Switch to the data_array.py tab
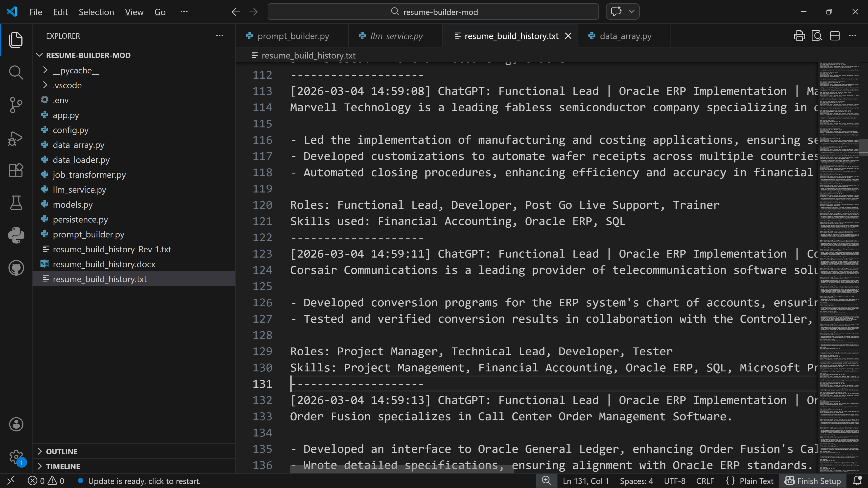The height and width of the screenshot is (488, 868). click(x=625, y=36)
